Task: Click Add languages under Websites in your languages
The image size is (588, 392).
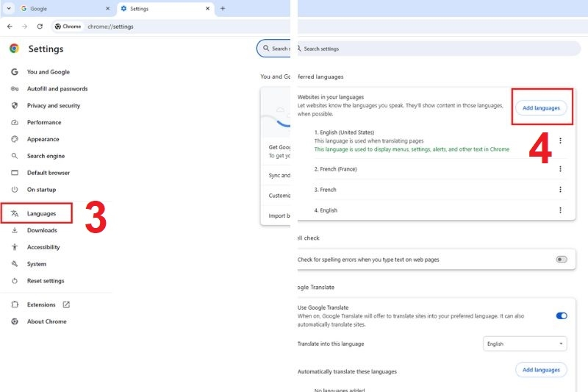Action: click(x=541, y=108)
